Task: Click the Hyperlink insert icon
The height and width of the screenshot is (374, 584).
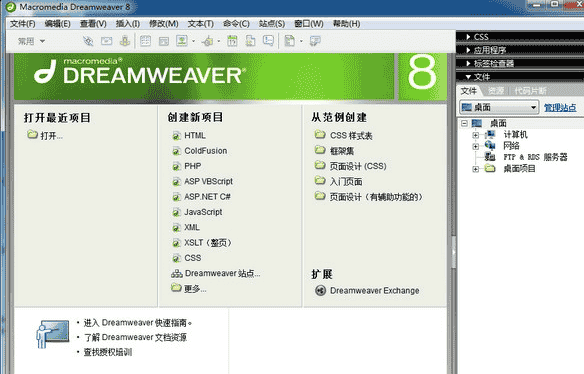Action: 88,41
